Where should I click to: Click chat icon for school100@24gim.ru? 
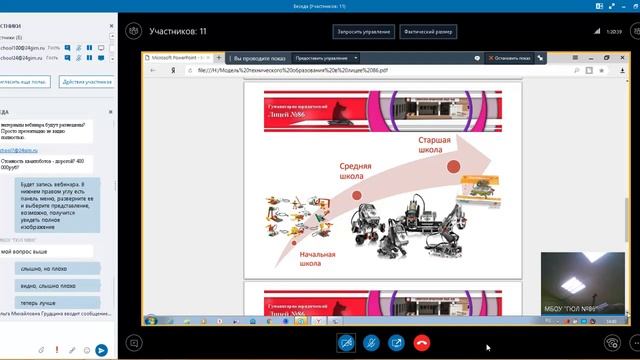(67, 48)
